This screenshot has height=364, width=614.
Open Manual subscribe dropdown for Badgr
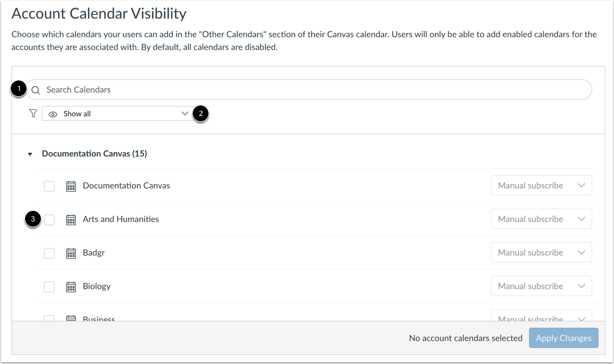[x=541, y=252]
